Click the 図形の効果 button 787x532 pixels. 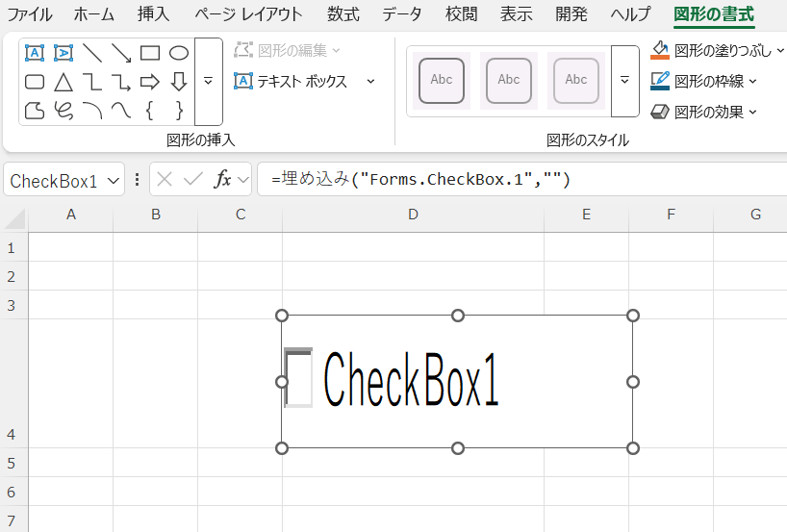703,112
